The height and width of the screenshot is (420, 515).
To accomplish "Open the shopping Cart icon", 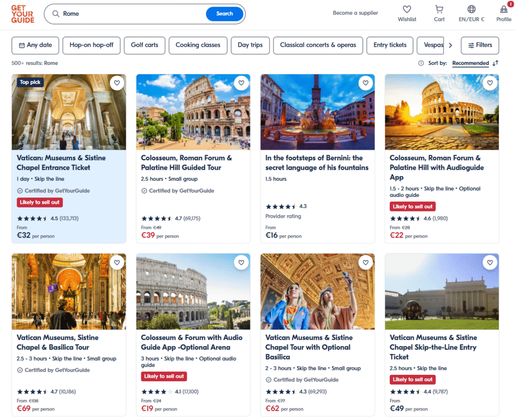I will click(x=439, y=9).
